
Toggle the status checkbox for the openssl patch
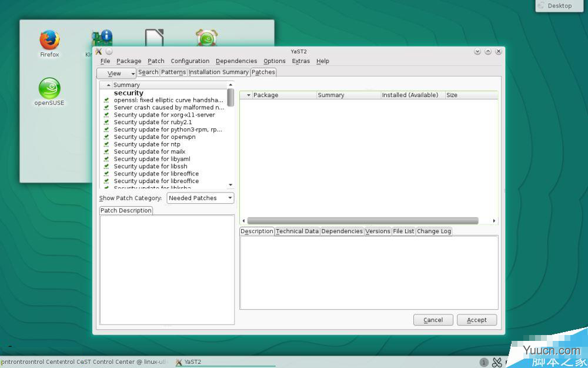click(106, 100)
